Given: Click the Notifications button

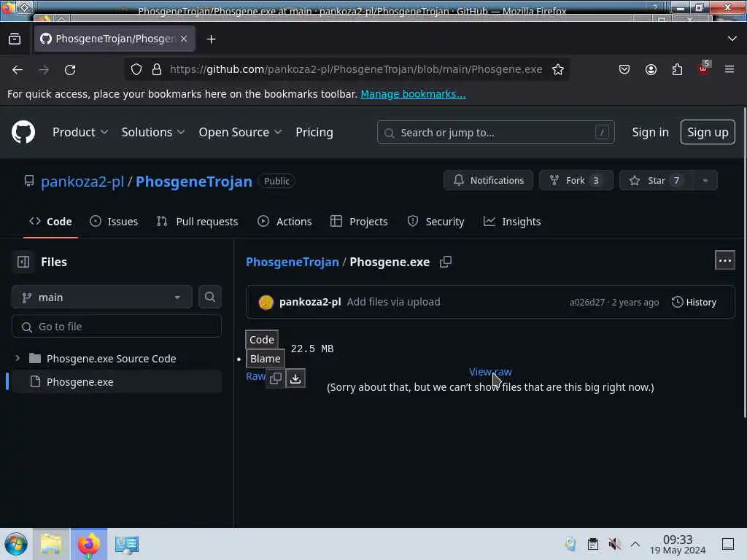Looking at the screenshot, I should [488, 181].
